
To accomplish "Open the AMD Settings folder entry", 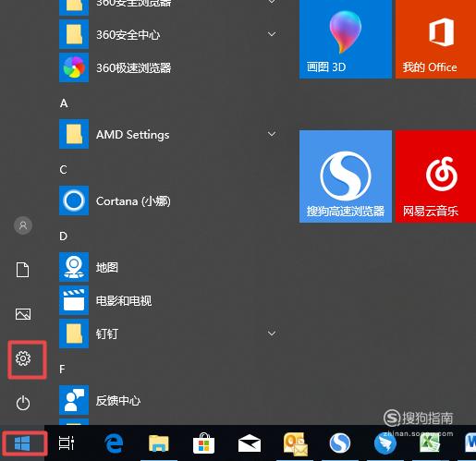I will (x=170, y=134).
